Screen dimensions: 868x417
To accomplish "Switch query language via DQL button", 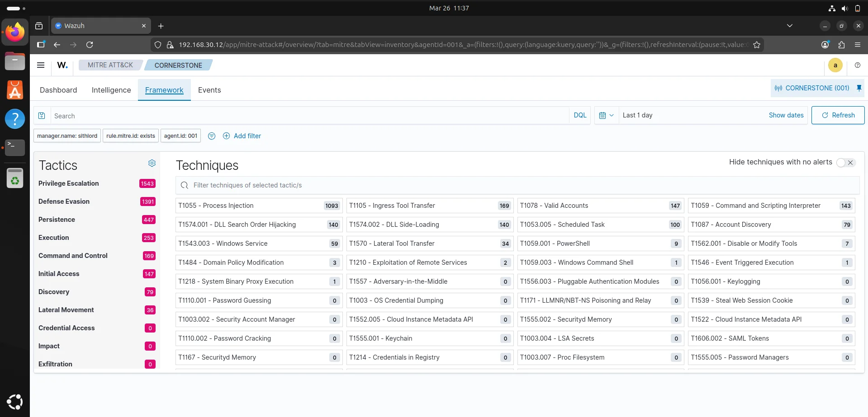I will pyautogui.click(x=580, y=115).
